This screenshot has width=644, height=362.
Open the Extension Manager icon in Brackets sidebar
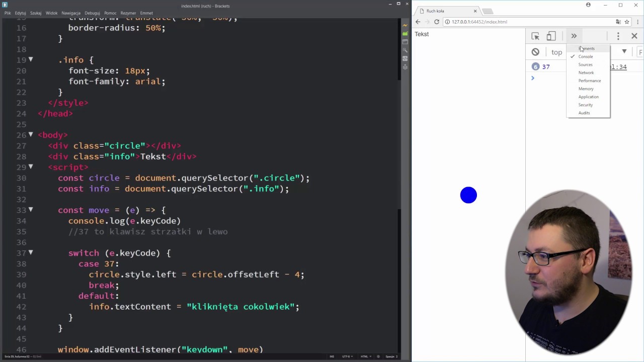(405, 34)
